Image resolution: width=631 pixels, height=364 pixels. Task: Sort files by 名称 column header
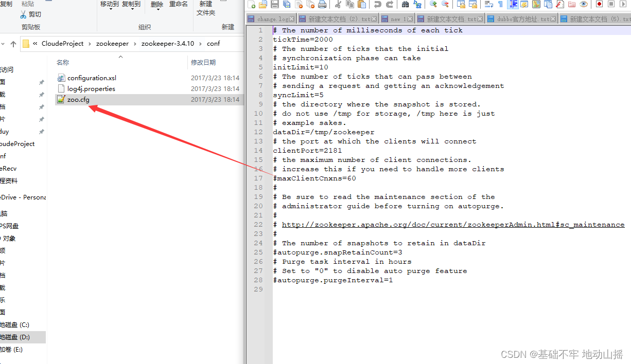click(x=63, y=62)
